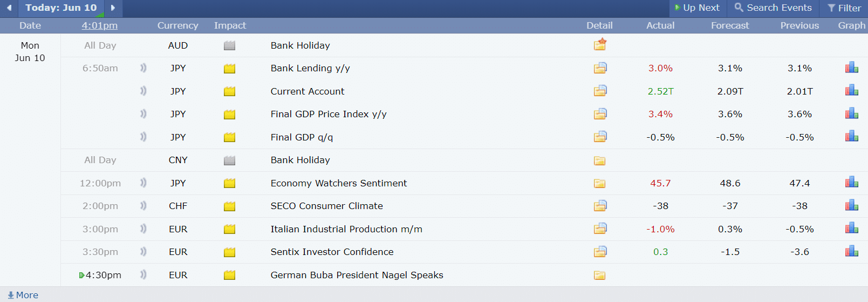Screen dimensions: 868x302
Task: Expand More events at bottom
Action: pyautogui.click(x=23, y=295)
